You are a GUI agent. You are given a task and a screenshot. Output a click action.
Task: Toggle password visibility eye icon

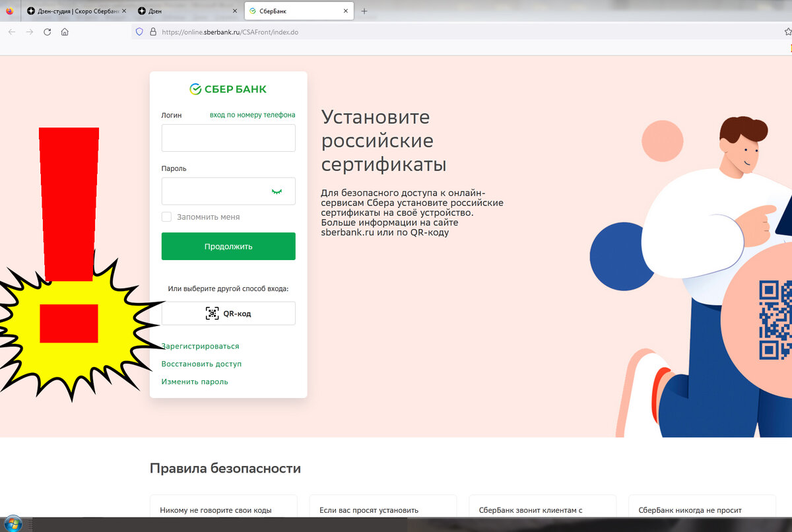tap(277, 191)
